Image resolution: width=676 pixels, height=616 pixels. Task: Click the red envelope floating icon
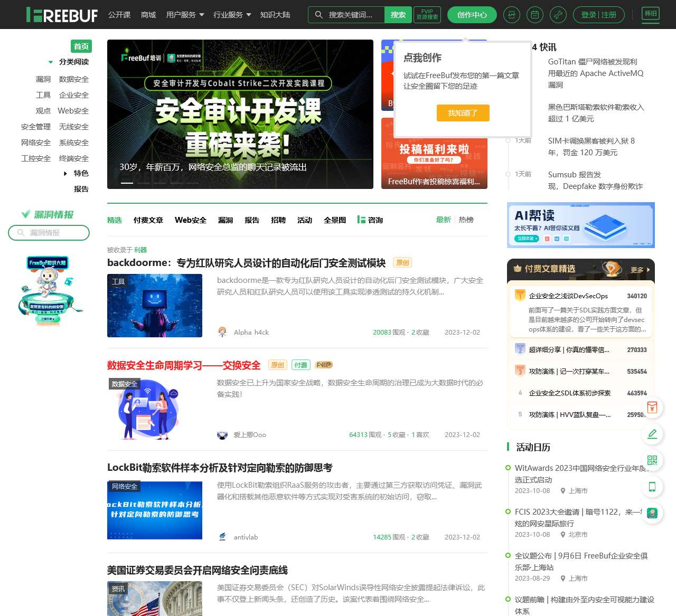(652, 407)
